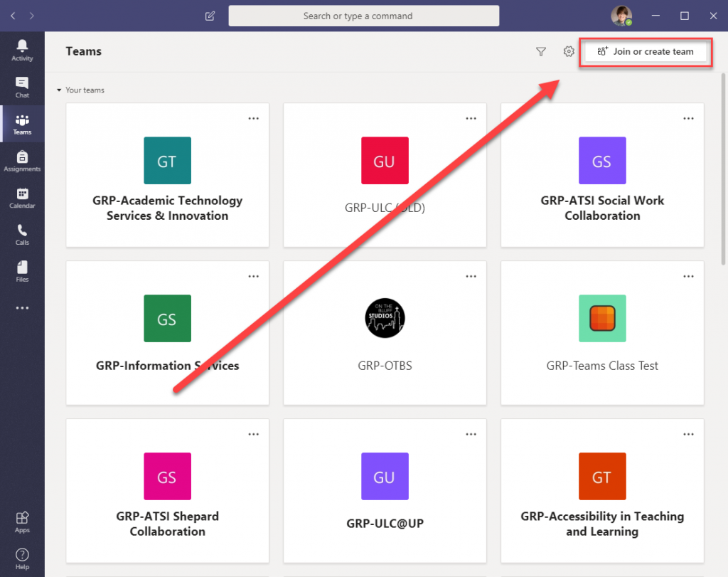
Task: Open more options for GRP-Teams Class Test
Action: coord(688,277)
